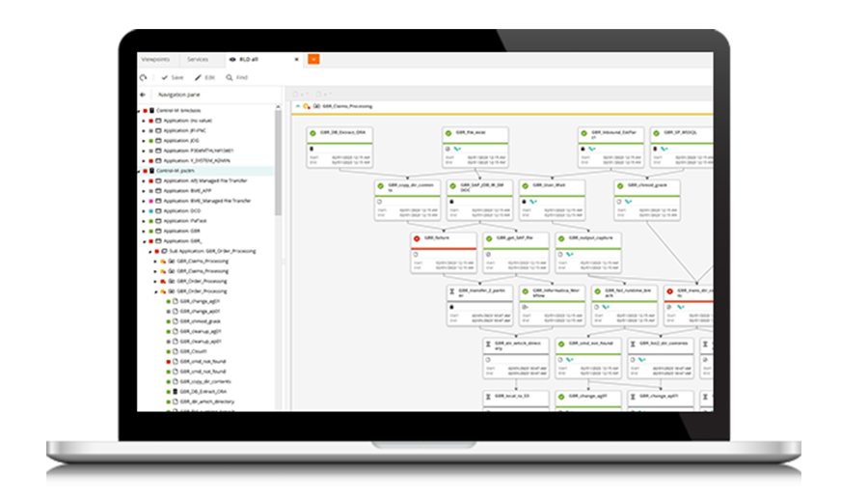
Task: Click the eye icon on RLD all tab
Action: pyautogui.click(x=232, y=59)
